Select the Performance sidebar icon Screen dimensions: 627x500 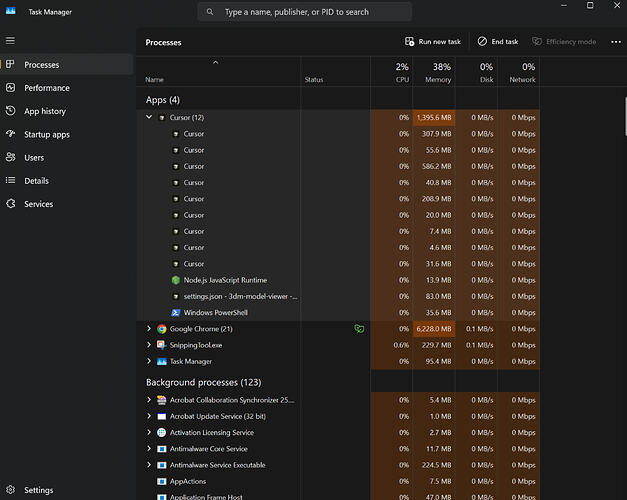[10, 87]
